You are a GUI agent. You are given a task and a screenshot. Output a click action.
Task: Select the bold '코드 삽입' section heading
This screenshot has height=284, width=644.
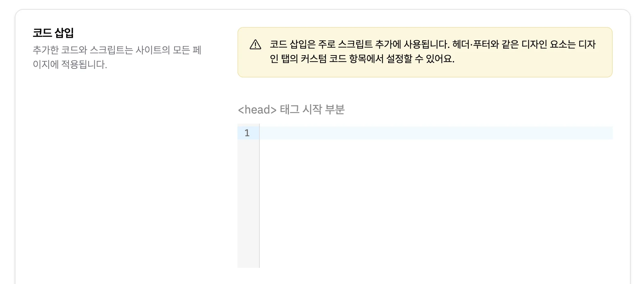tap(53, 33)
